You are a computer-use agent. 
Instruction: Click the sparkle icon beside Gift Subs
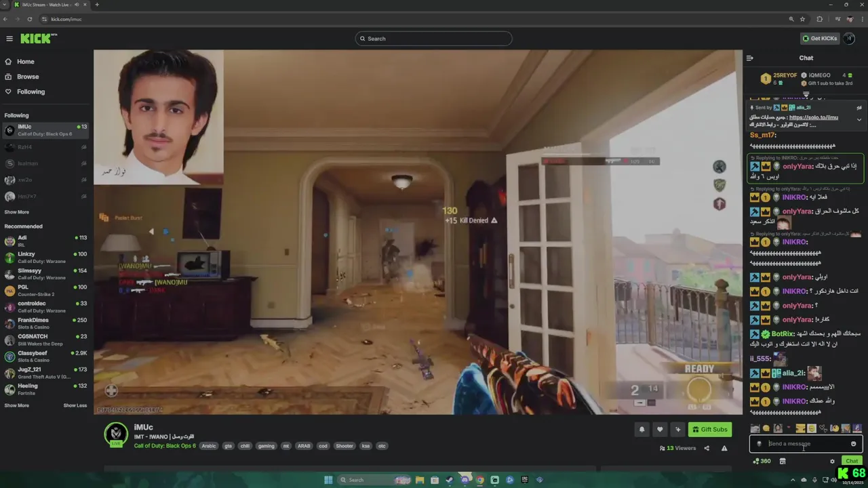click(677, 429)
